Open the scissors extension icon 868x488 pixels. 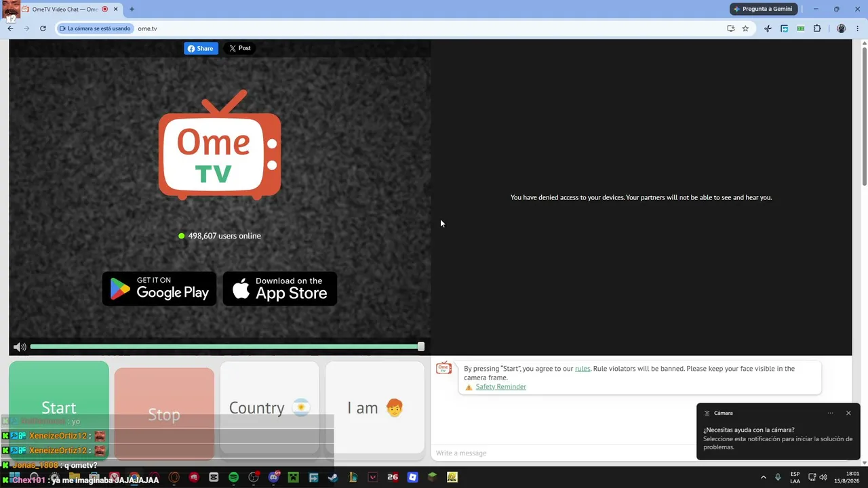pos(768,28)
